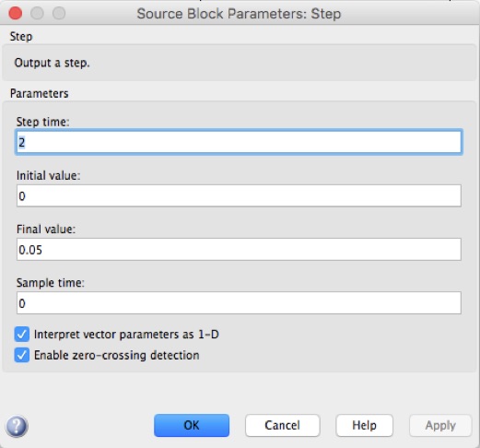The width and height of the screenshot is (480, 448).
Task: Click the blue question mark help icon
Action: (17, 426)
